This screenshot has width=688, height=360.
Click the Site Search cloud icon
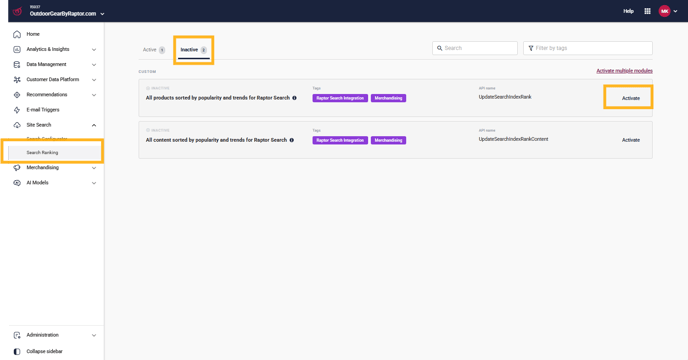(x=17, y=125)
